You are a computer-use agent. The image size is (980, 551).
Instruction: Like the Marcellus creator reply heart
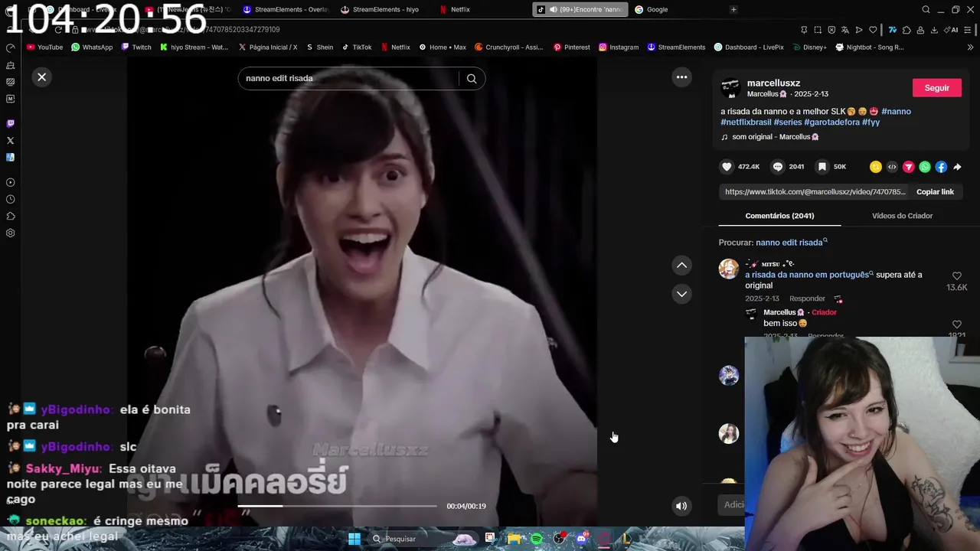click(x=956, y=324)
